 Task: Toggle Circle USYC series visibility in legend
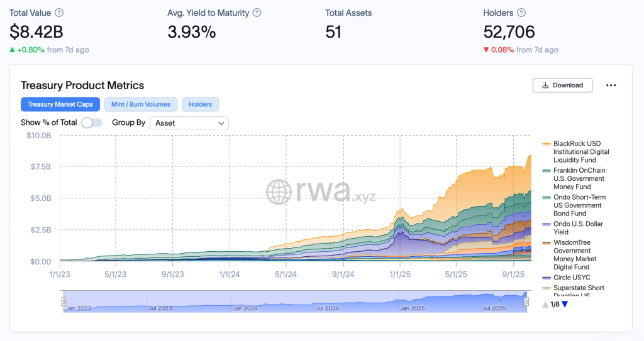571,277
